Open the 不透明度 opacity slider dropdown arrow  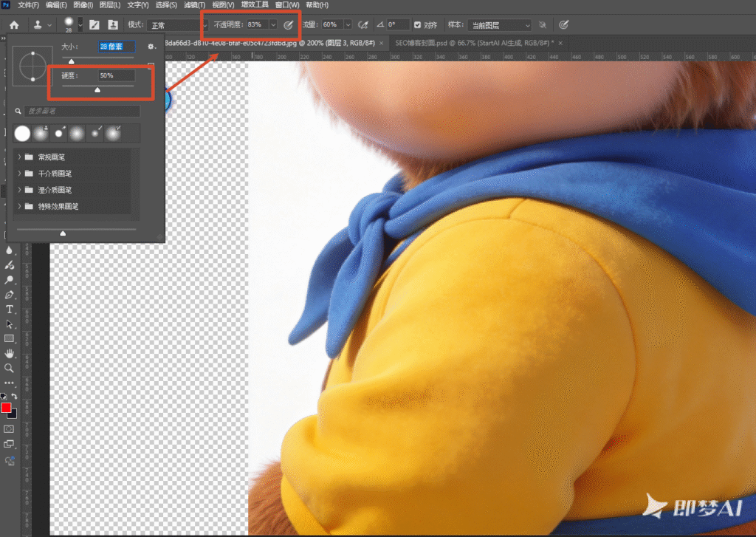point(273,24)
